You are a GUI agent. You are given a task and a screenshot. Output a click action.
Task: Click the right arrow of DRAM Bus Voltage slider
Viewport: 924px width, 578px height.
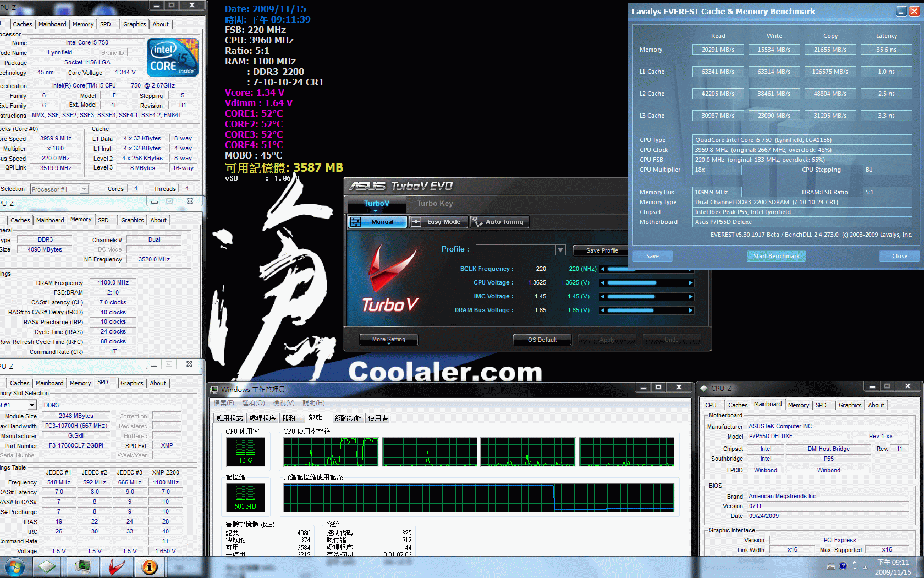pyautogui.click(x=691, y=310)
